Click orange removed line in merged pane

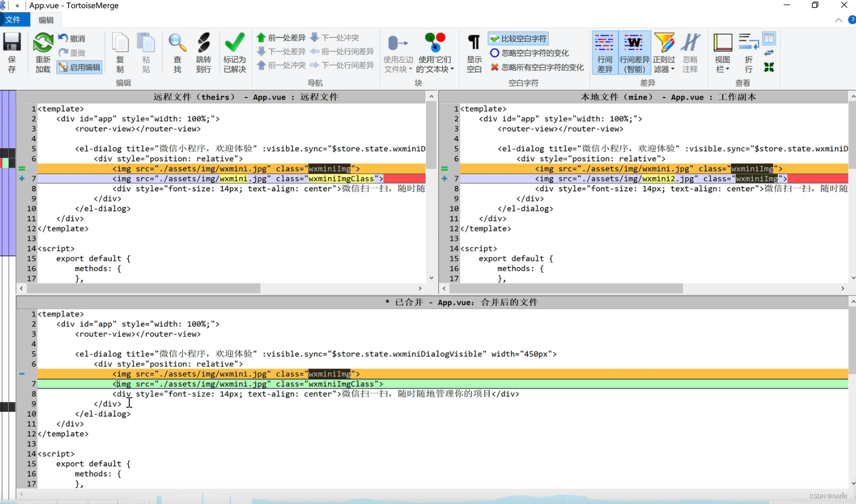coord(442,374)
